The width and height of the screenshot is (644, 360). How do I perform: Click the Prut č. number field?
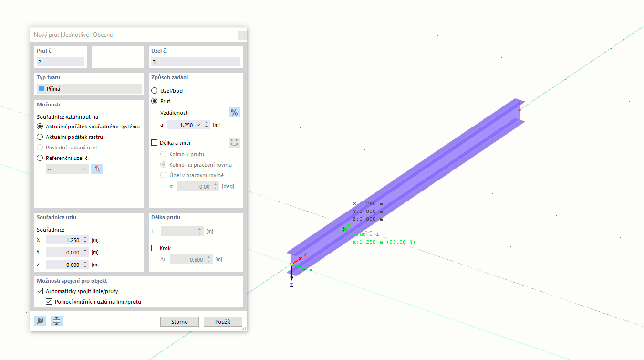[61, 62]
